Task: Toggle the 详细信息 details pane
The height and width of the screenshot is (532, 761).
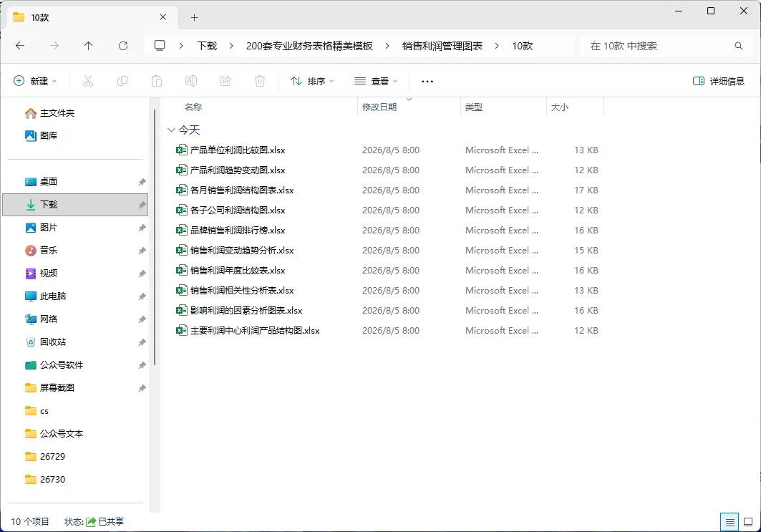Action: tap(719, 81)
